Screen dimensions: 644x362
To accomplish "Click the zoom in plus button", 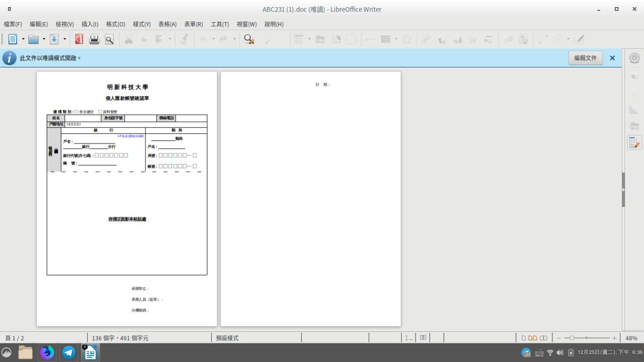I will 614,338.
